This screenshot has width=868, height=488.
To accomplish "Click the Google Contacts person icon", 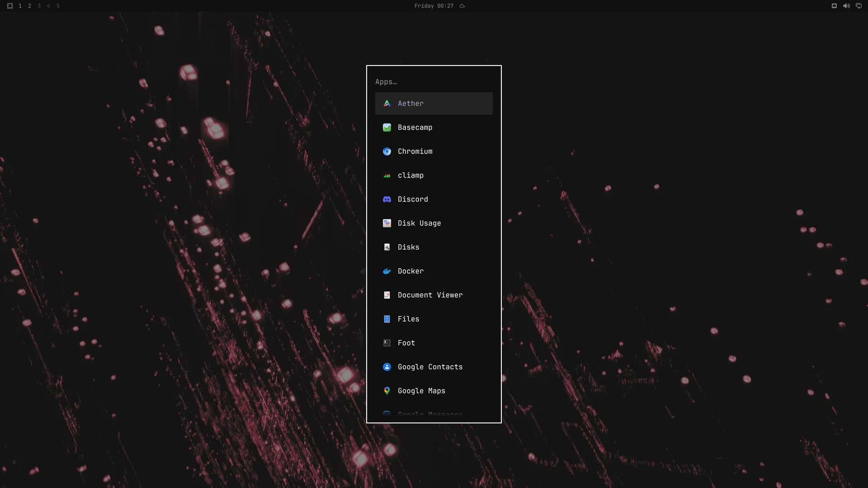I will click(387, 367).
